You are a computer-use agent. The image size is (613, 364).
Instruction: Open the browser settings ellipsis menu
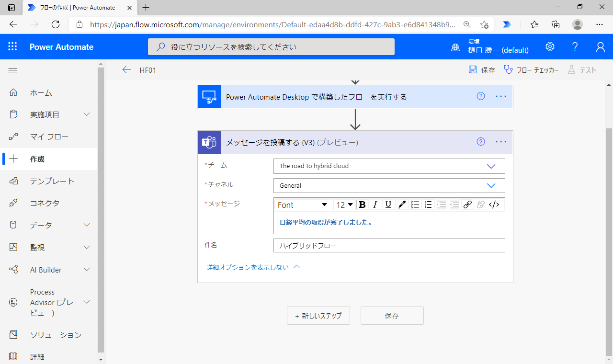click(x=600, y=24)
